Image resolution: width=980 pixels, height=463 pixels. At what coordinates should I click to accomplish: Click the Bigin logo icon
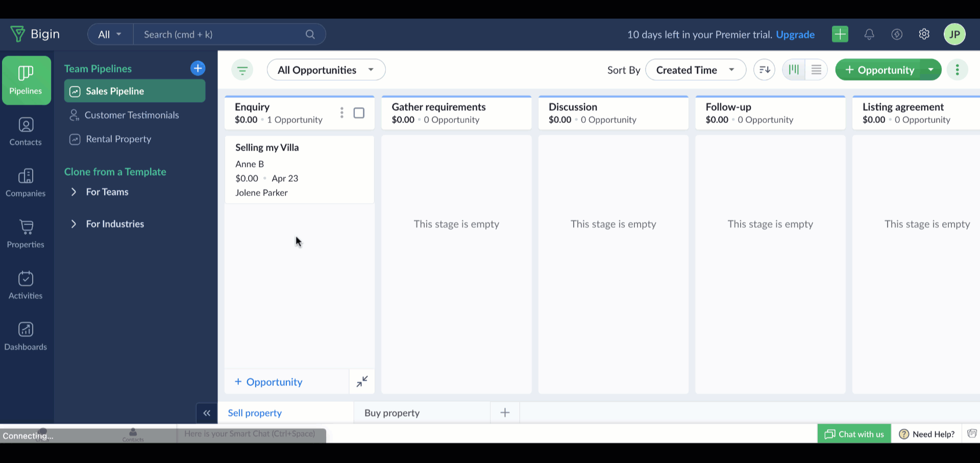click(18, 34)
